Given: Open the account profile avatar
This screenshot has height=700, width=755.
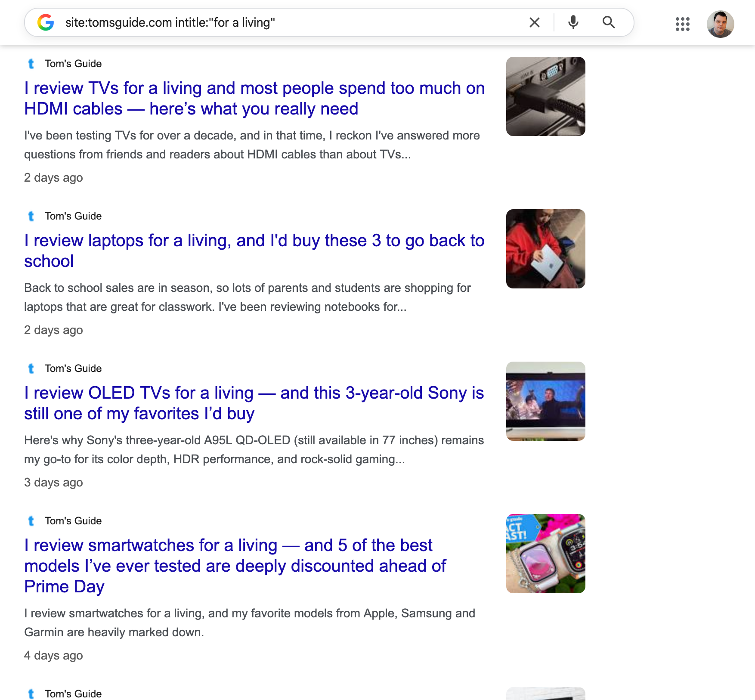Looking at the screenshot, I should (720, 24).
